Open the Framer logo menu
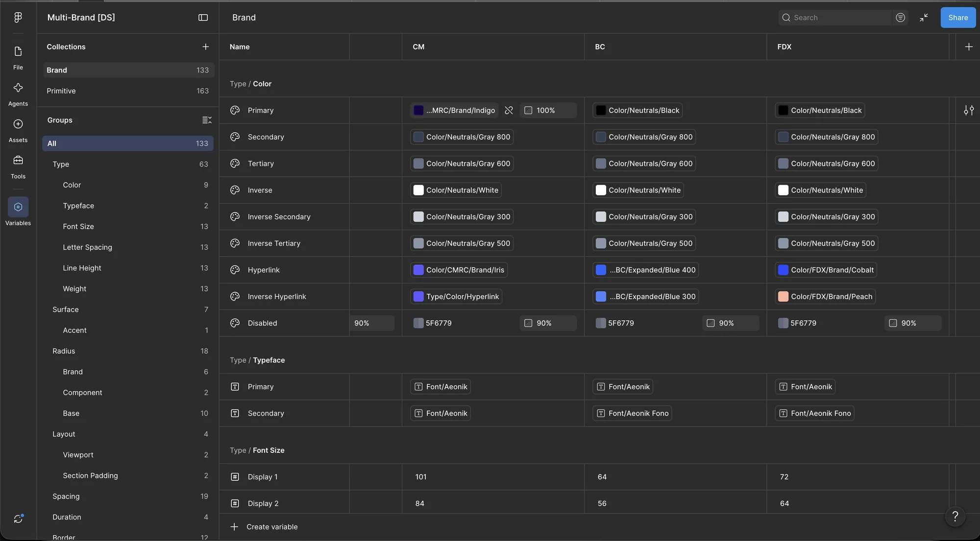 pyautogui.click(x=18, y=17)
